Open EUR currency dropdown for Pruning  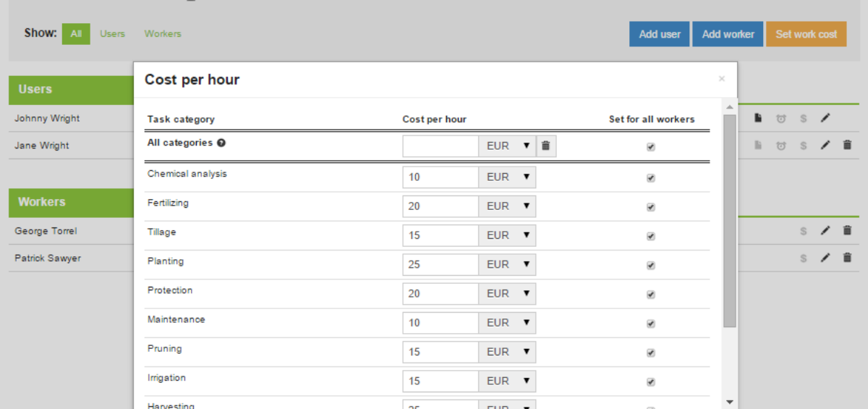(x=507, y=352)
